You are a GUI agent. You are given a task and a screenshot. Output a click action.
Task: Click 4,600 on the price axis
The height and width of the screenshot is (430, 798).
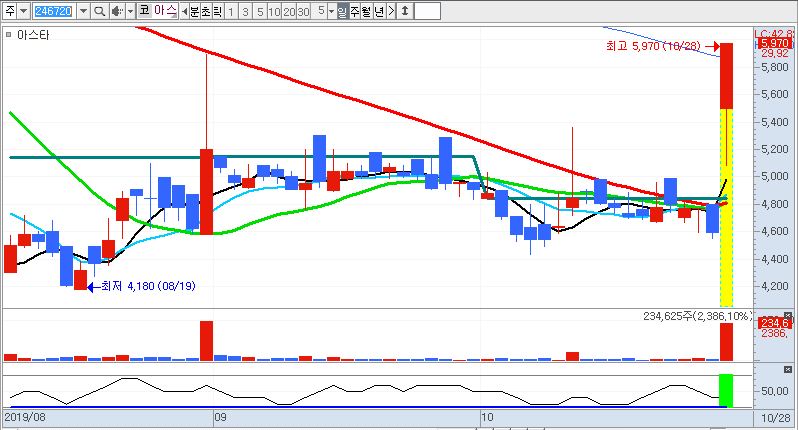click(x=775, y=232)
